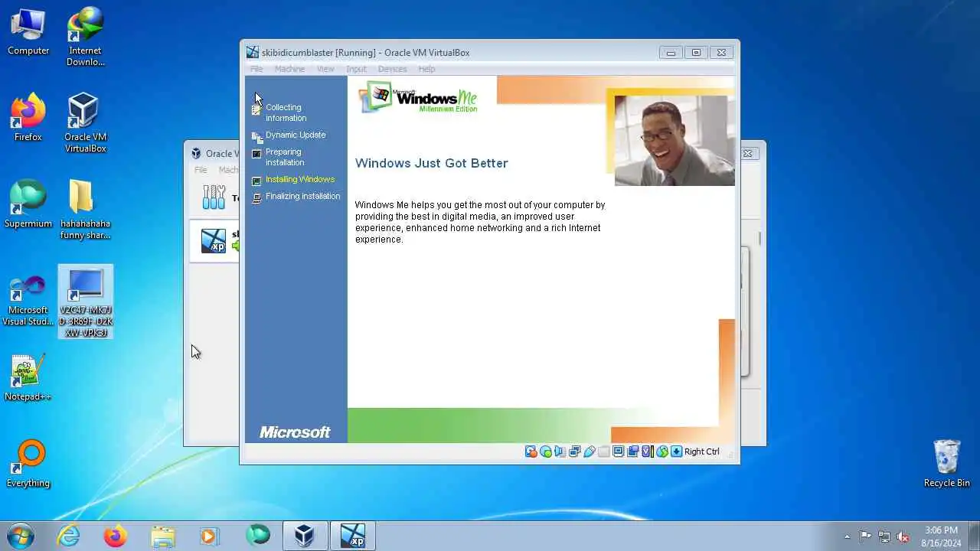Click the VM window title bar icon
The height and width of the screenshot is (551, 980).
pos(253,53)
